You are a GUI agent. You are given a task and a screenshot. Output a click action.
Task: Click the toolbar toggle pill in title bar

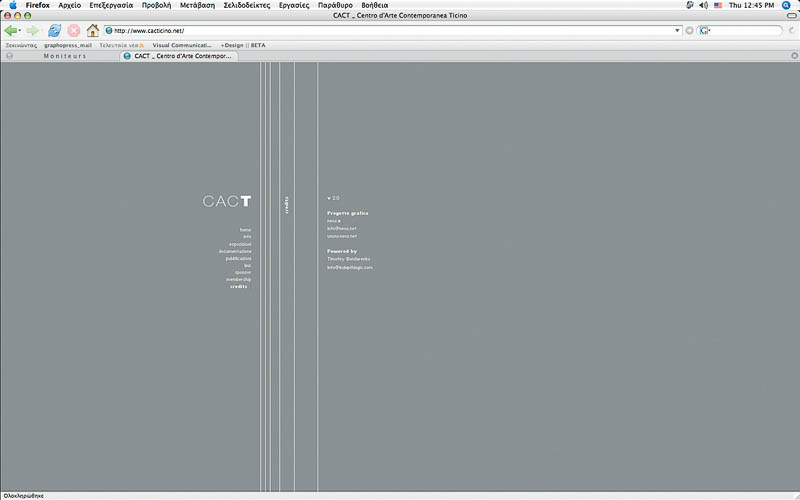tap(792, 16)
